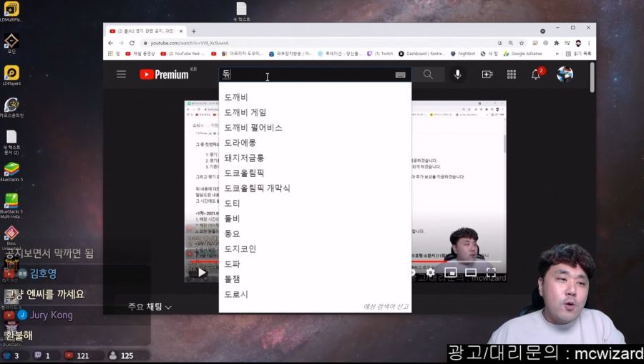Open BlueStacks 5 desktop shortcut
The image size is (644, 364).
coord(11,172)
